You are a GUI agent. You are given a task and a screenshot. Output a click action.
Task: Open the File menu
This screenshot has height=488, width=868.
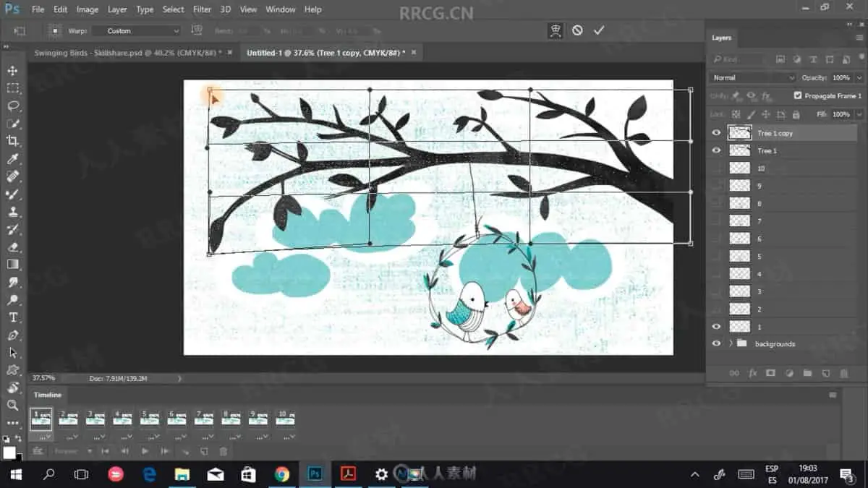38,9
